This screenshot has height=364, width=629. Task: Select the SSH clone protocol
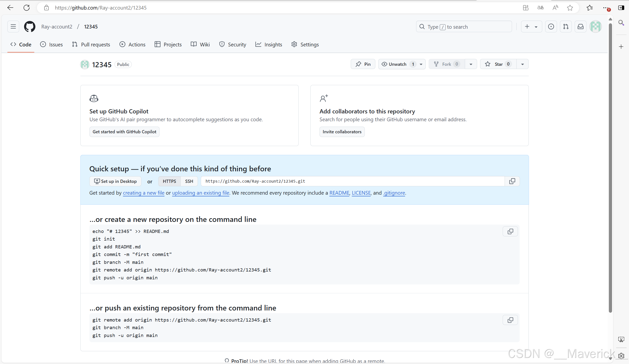coord(189,181)
